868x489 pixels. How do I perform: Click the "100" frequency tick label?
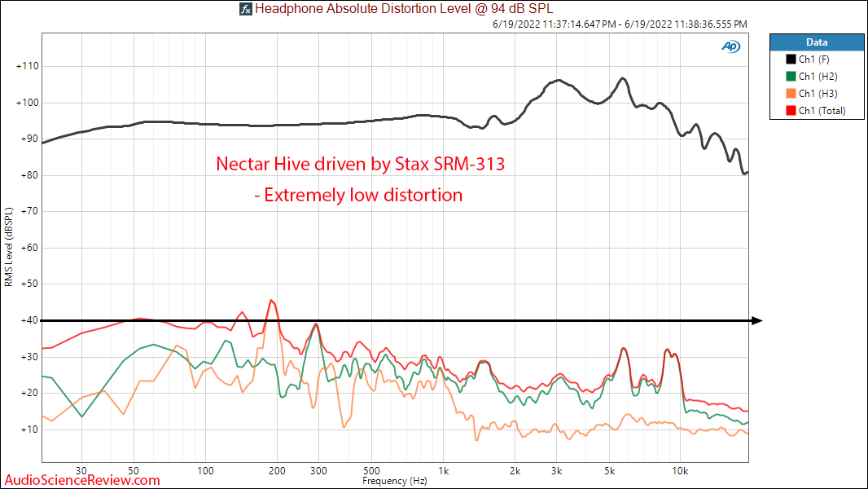[x=205, y=471]
